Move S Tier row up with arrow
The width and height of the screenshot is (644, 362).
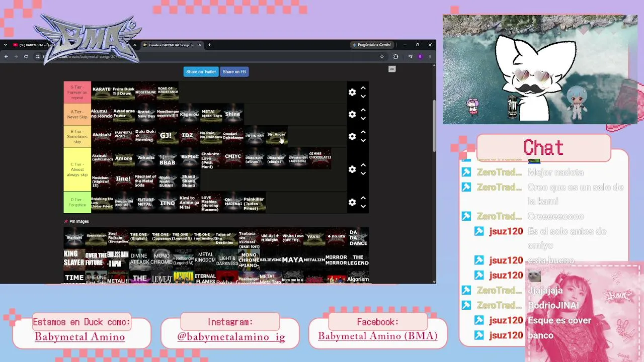[x=363, y=88]
